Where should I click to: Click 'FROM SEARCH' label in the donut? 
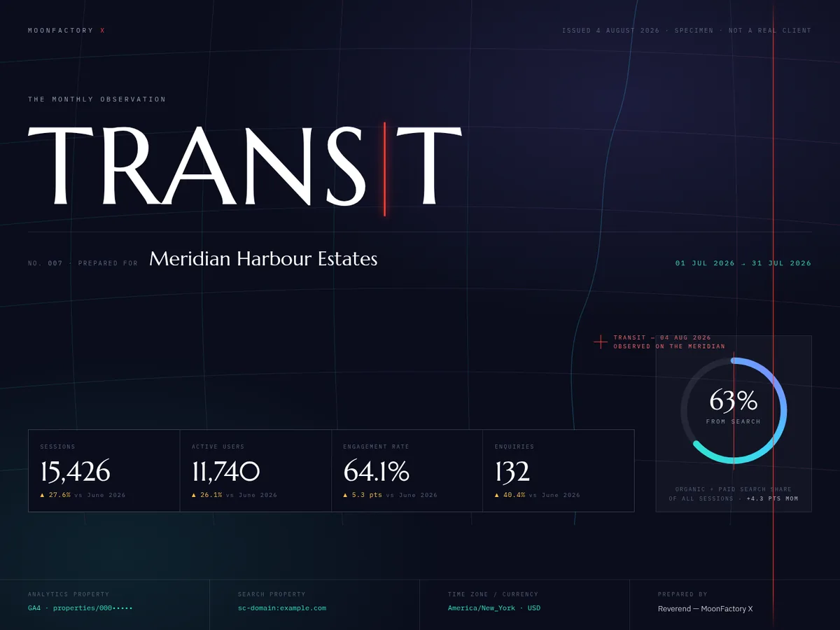point(734,421)
